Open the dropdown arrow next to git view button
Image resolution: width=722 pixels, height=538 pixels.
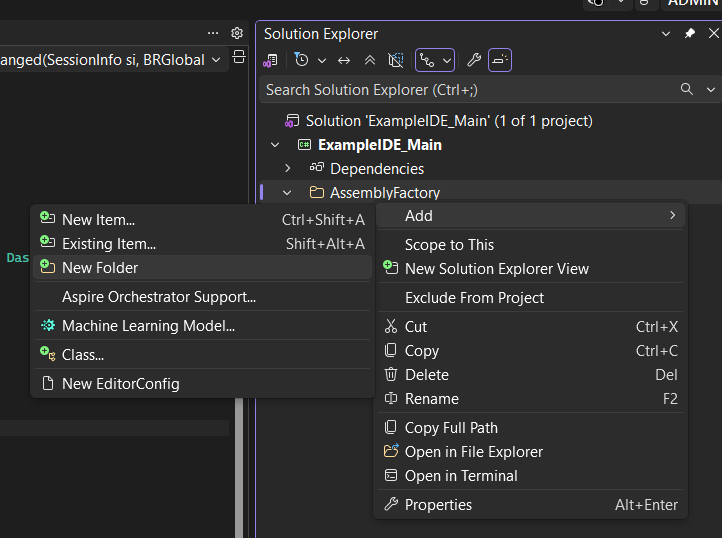tap(447, 60)
